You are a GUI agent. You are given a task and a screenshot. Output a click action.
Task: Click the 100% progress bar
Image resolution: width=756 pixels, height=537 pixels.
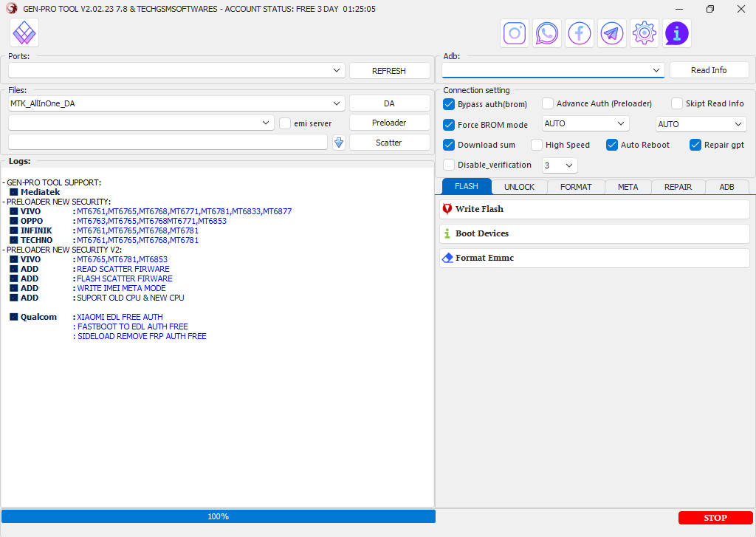point(219,516)
